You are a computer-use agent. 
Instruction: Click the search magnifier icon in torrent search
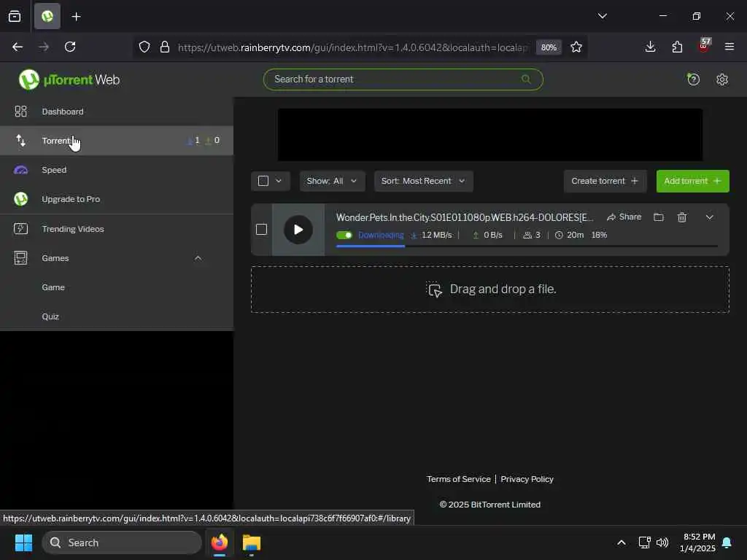526,79
